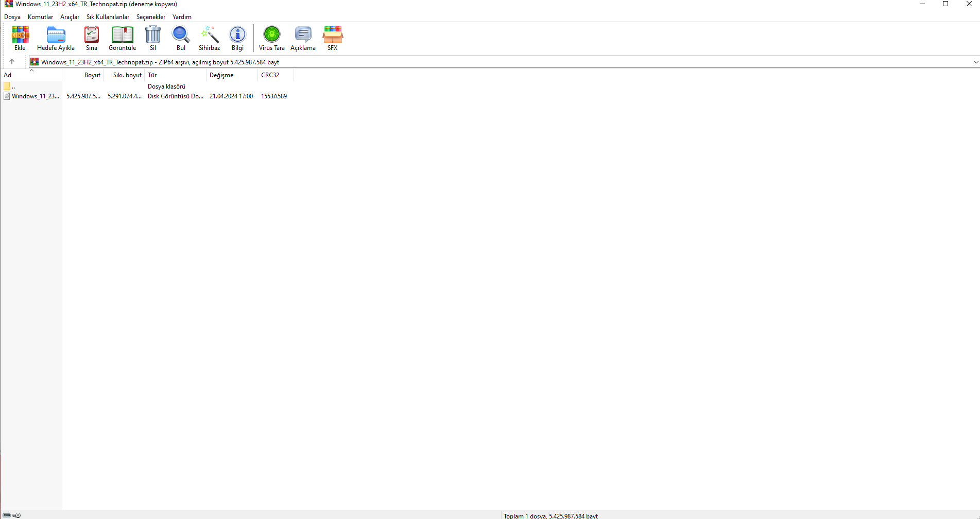The height and width of the screenshot is (519, 980).
Task: Open the Yardım menu
Action: tap(182, 17)
